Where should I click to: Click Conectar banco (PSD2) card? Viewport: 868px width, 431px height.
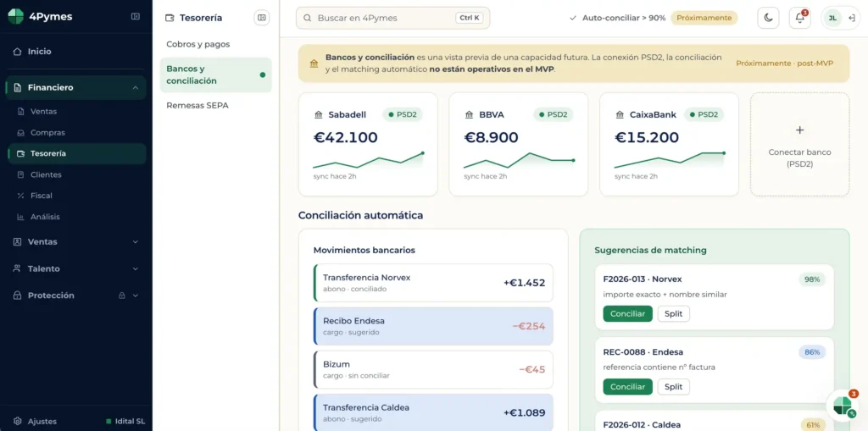[799, 145]
